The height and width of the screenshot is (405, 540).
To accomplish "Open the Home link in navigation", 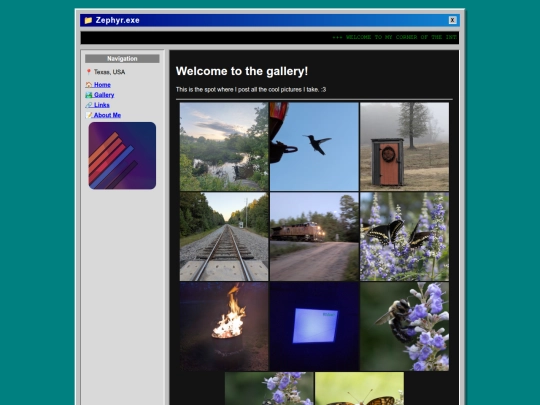I will pyautogui.click(x=98, y=85).
